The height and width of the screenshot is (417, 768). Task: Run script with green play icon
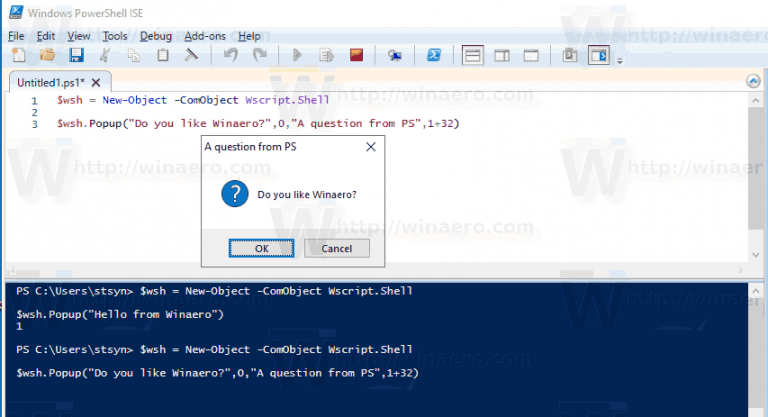click(x=297, y=55)
